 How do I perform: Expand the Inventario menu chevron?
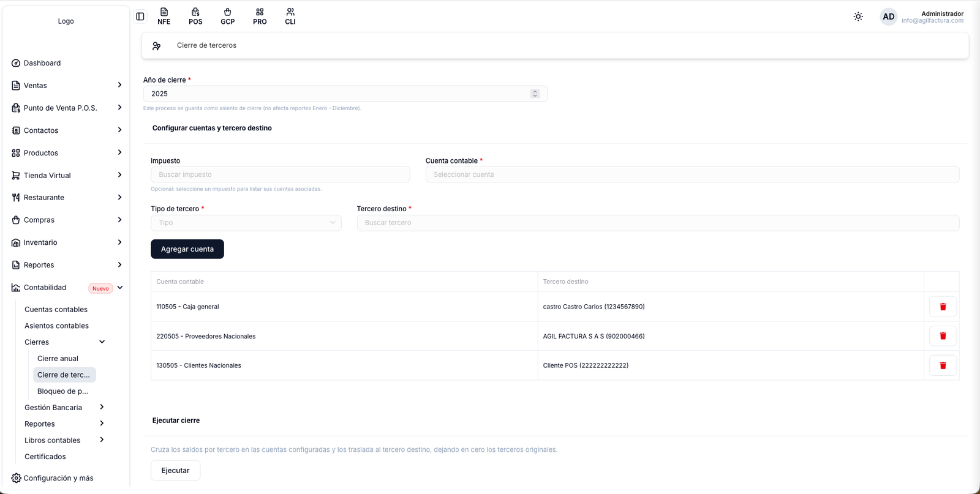pos(119,242)
